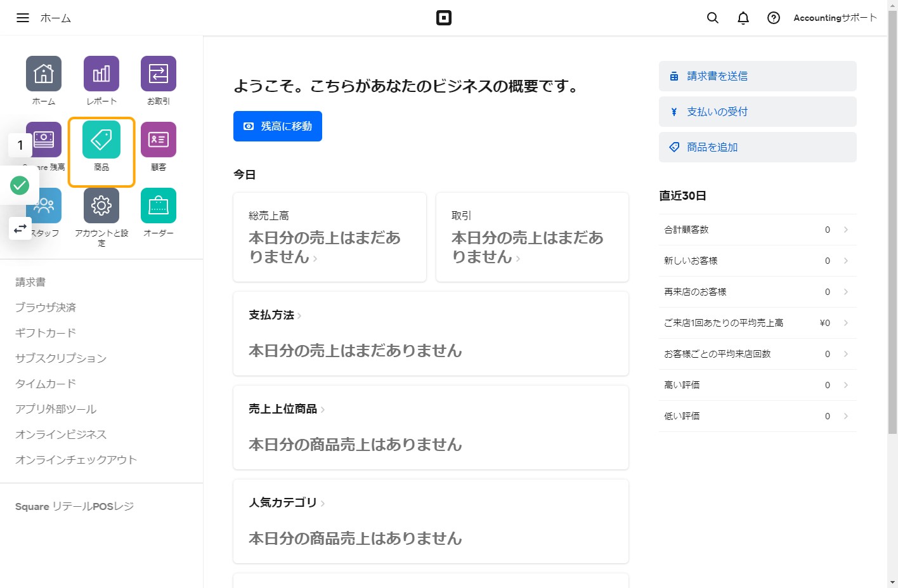Open アプリ外部ツール in the sidebar
Image resolution: width=898 pixels, height=588 pixels.
tap(56, 409)
